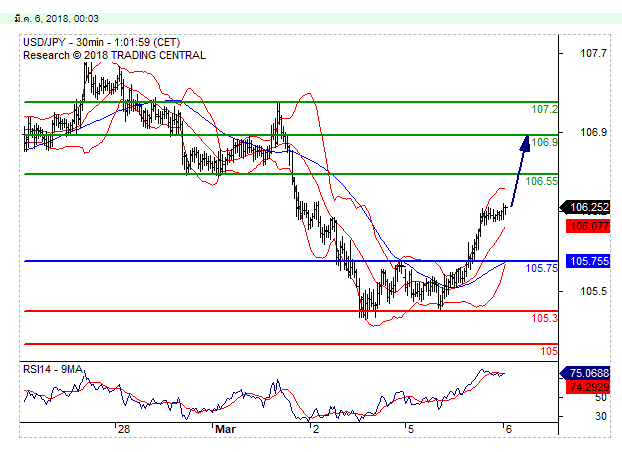Screen dimensions: 622x452
Task: Select the blue 105.755 price tag
Action: pyautogui.click(x=588, y=261)
